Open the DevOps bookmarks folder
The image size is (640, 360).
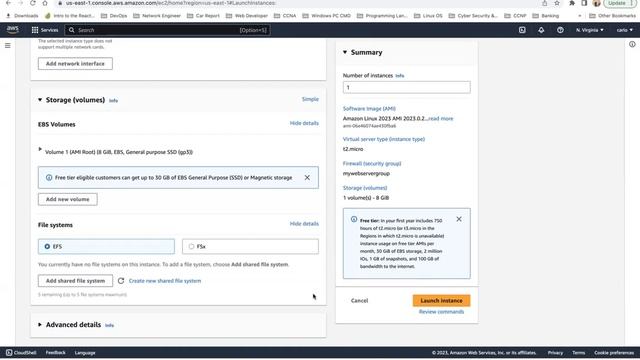(x=114, y=16)
